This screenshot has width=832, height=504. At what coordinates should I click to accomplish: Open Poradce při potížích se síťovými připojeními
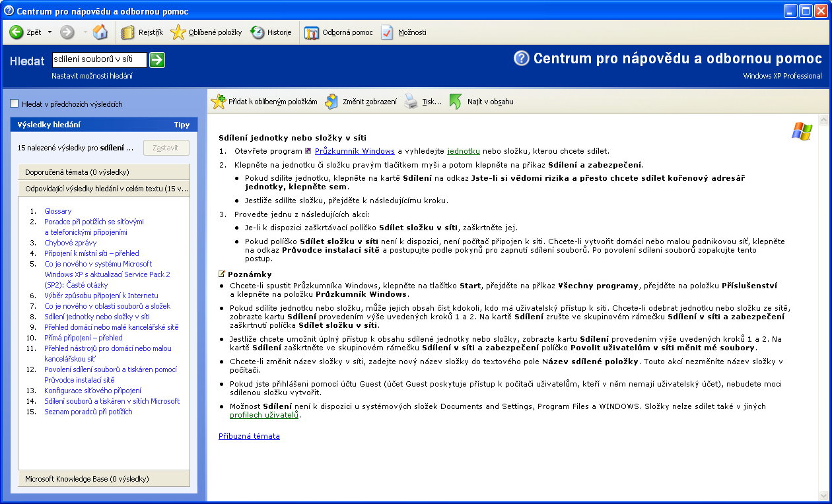click(94, 227)
